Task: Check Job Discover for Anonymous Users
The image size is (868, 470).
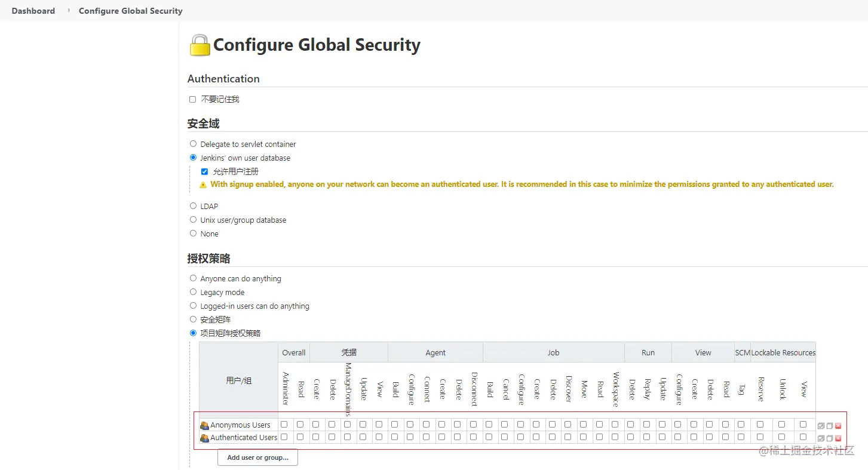Action: 568,425
